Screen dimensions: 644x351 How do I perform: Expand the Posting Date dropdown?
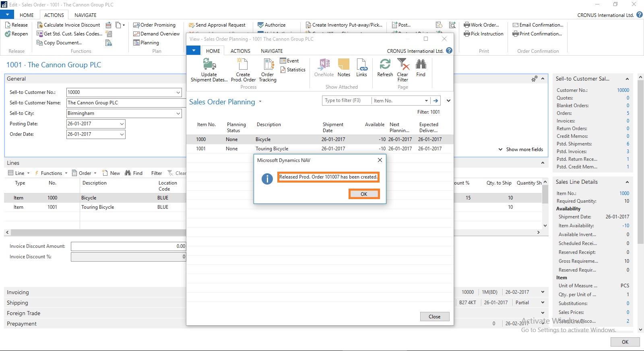[122, 124]
